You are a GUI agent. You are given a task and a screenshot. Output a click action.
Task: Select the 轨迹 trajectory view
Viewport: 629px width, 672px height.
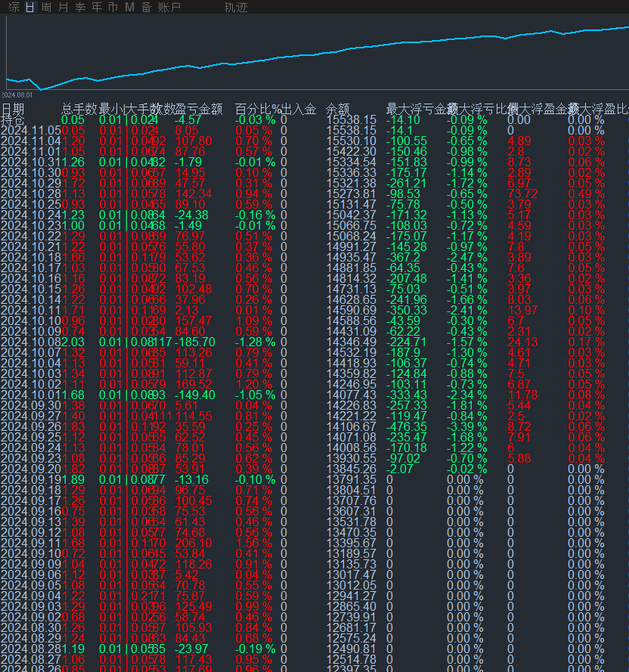click(x=236, y=7)
